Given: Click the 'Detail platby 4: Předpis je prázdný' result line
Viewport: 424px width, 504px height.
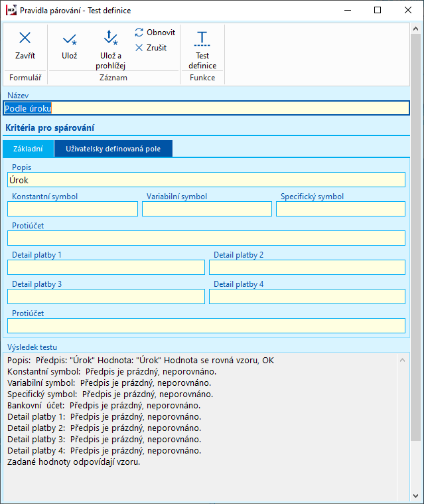Looking at the screenshot, I should 104,451.
